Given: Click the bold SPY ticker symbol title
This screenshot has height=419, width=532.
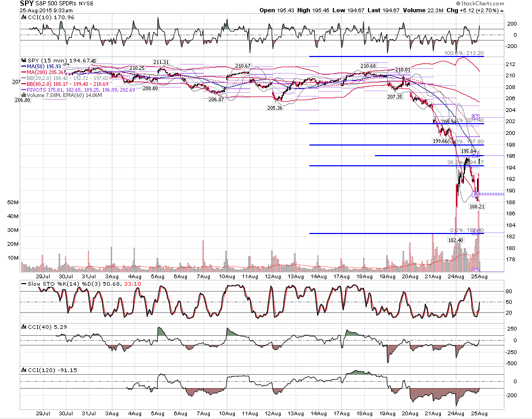Looking at the screenshot, I should coord(27,3).
